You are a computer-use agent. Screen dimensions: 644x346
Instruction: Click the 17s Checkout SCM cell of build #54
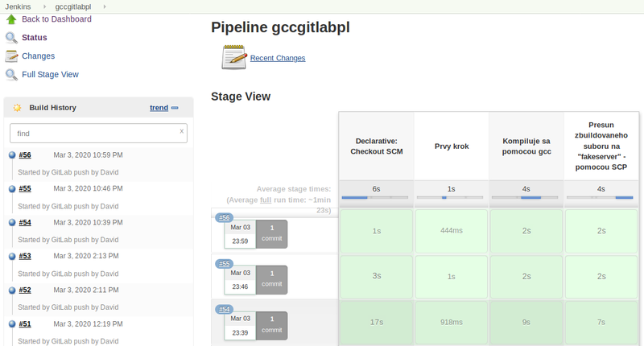coord(376,322)
